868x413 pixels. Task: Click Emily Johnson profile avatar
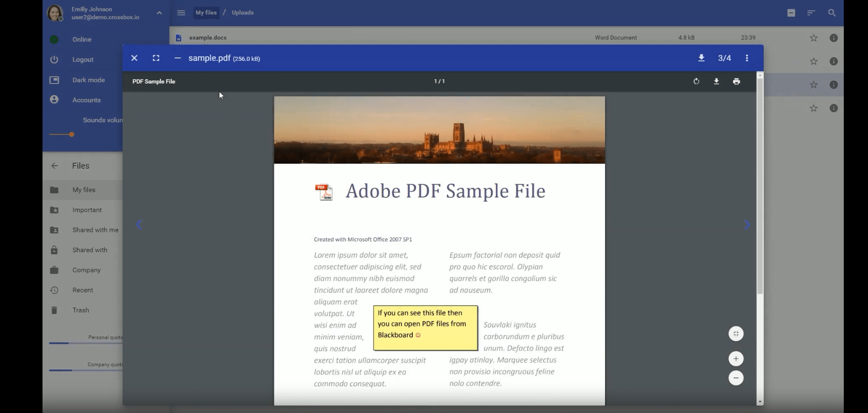[55, 13]
